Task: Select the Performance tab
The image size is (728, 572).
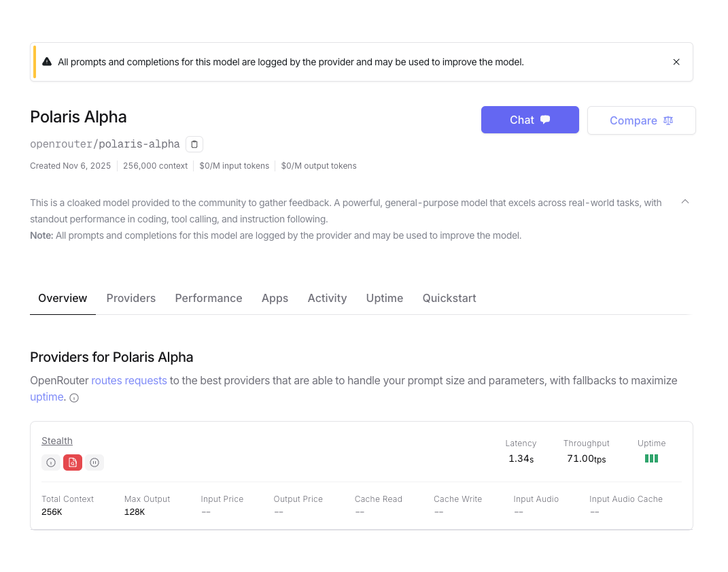Action: [x=208, y=298]
